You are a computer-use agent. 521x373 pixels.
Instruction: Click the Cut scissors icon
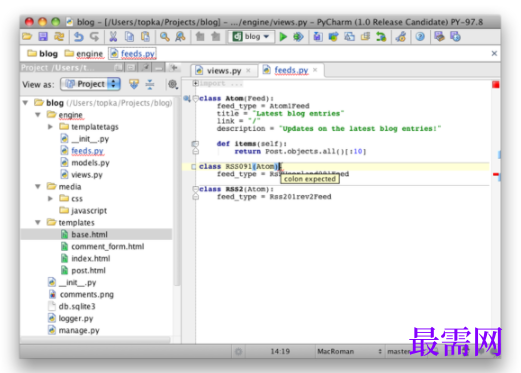[x=113, y=37]
